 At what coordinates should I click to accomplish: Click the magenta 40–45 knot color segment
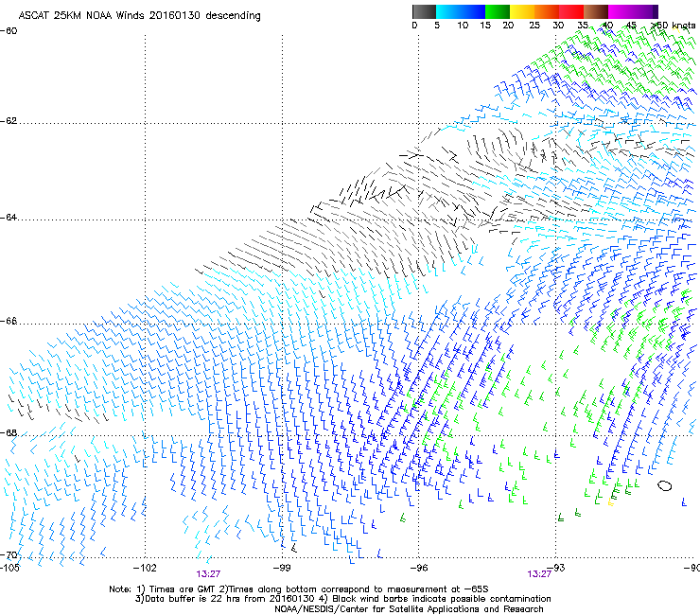tap(621, 11)
